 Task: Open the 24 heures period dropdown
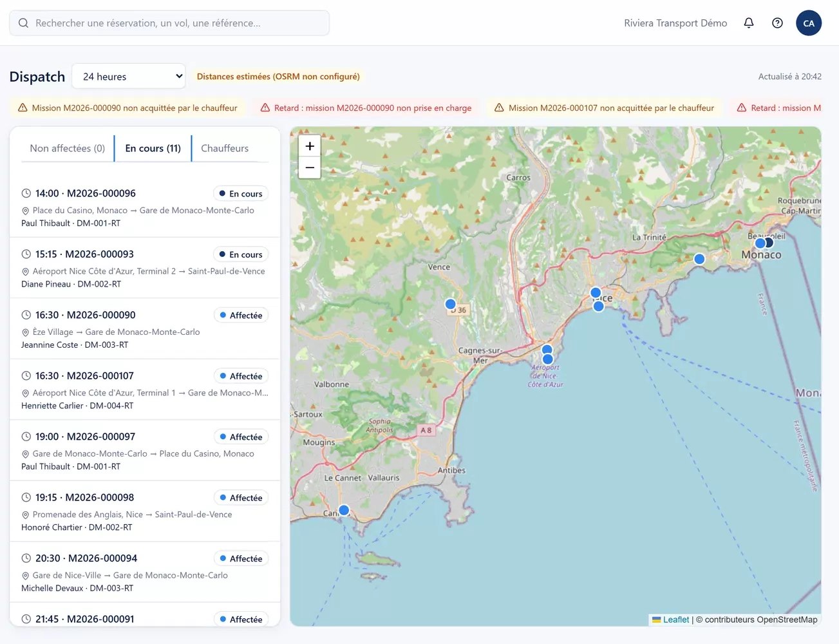(129, 76)
